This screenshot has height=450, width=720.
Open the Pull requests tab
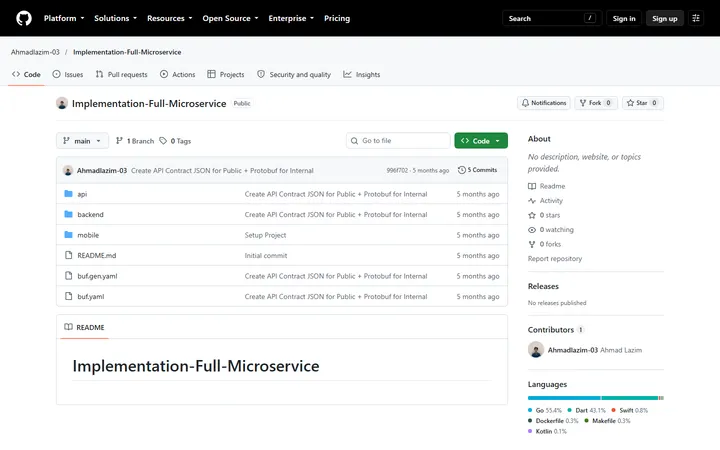click(121, 74)
